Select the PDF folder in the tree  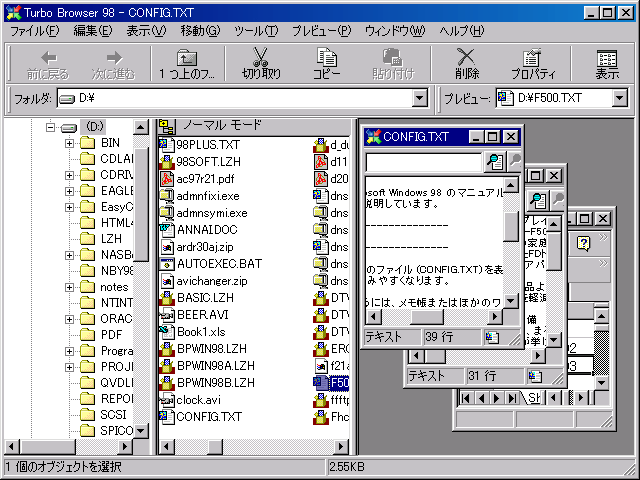111,335
